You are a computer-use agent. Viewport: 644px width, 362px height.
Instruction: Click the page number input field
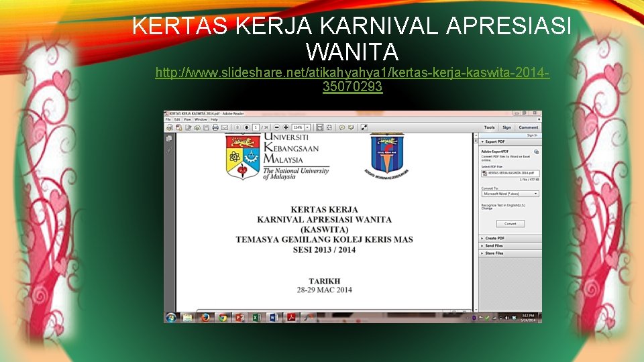tap(256, 127)
